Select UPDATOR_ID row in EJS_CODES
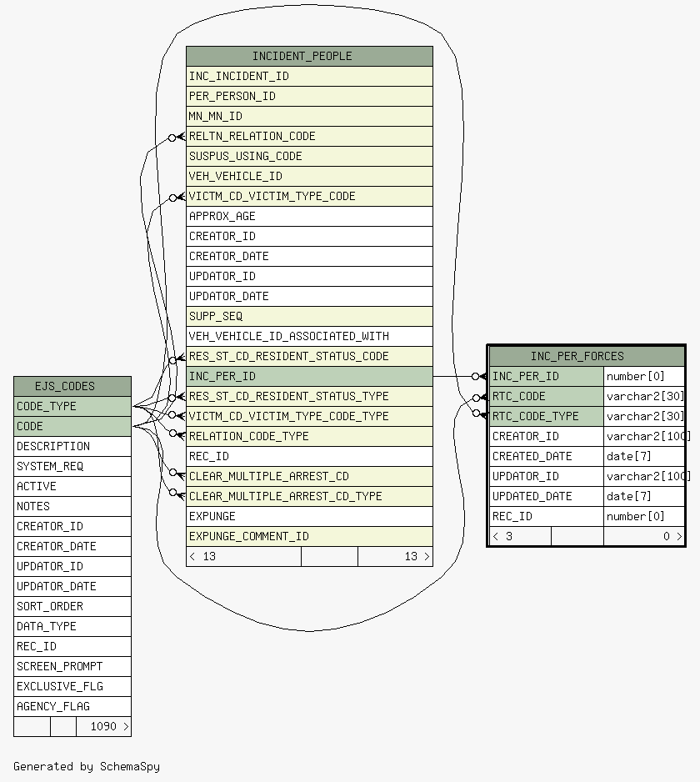Screen dimensions: 700x782 (x=72, y=567)
